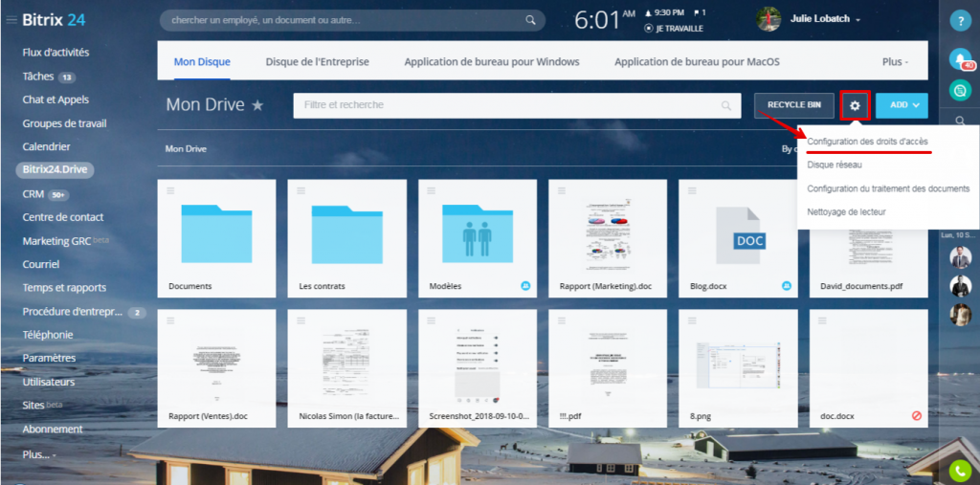
Task: Open Groupes de travail in sidebar
Action: click(64, 123)
